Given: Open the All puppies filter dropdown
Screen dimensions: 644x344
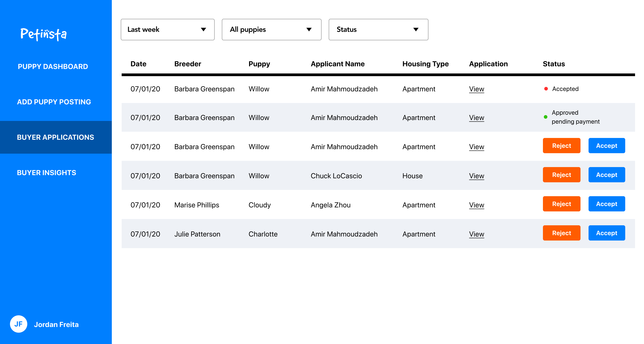Looking at the screenshot, I should pyautogui.click(x=271, y=30).
